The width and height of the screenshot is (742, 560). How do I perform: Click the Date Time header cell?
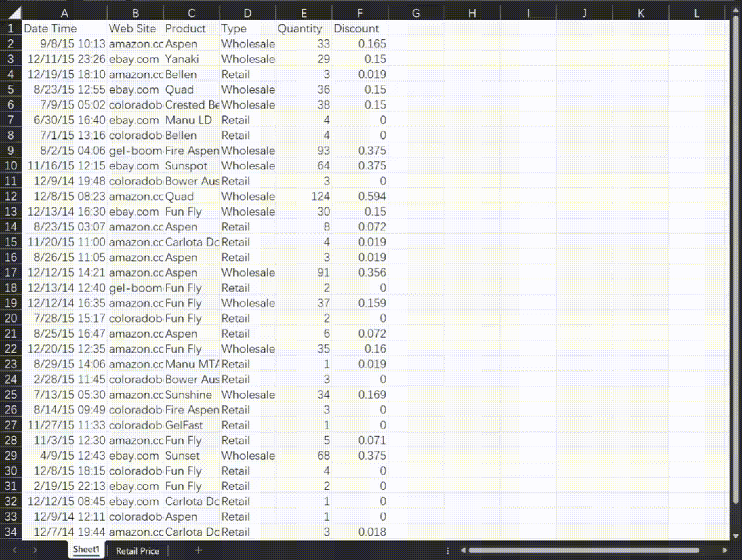tap(65, 29)
